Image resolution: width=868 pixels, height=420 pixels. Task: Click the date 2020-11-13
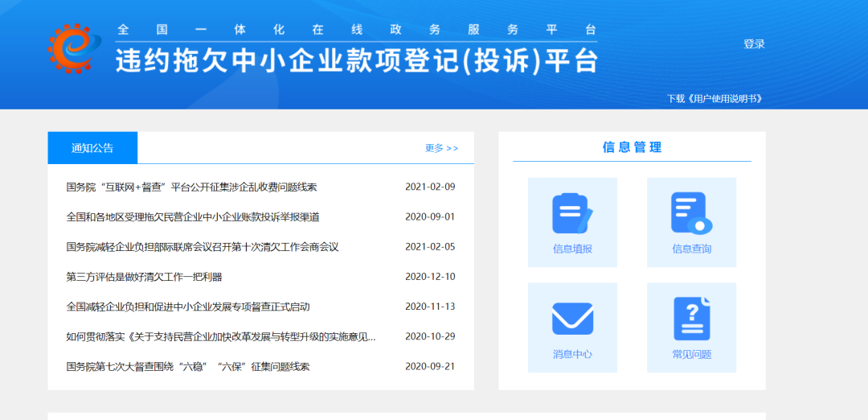click(x=430, y=307)
